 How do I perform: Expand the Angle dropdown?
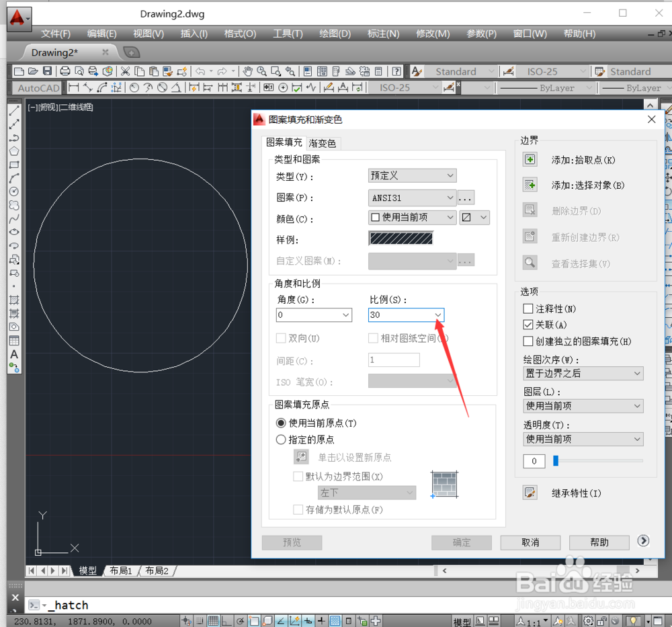[346, 315]
